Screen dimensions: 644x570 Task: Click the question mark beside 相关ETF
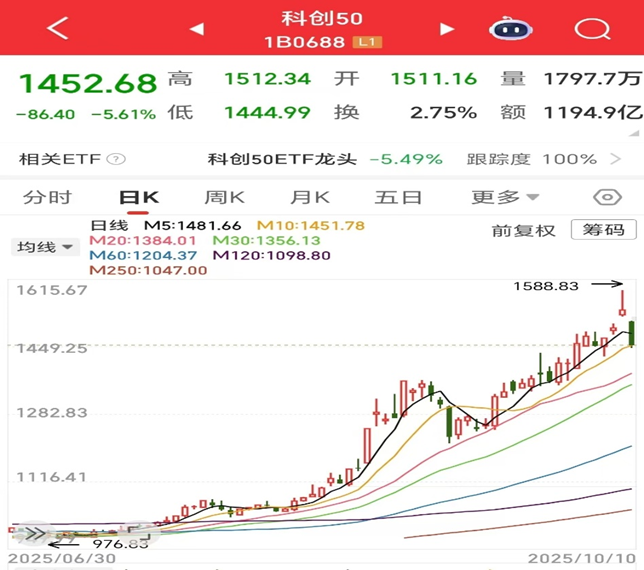click(116, 159)
